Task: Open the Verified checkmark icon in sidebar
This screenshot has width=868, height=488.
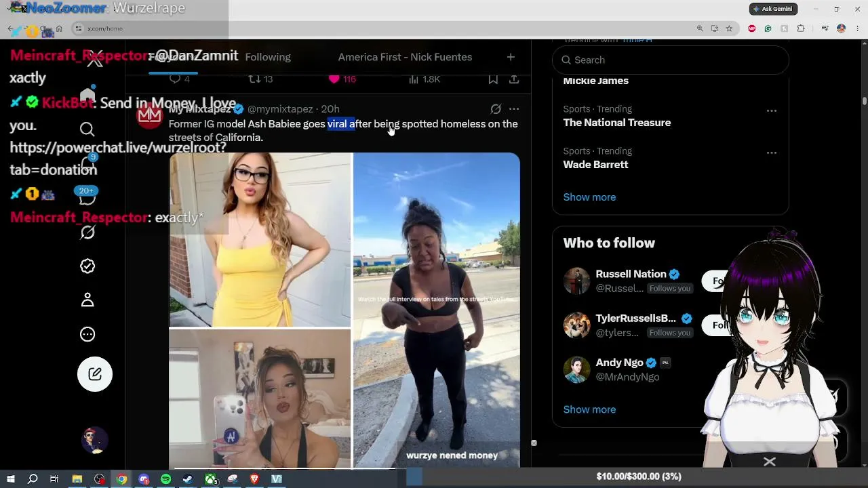Action: 87,266
